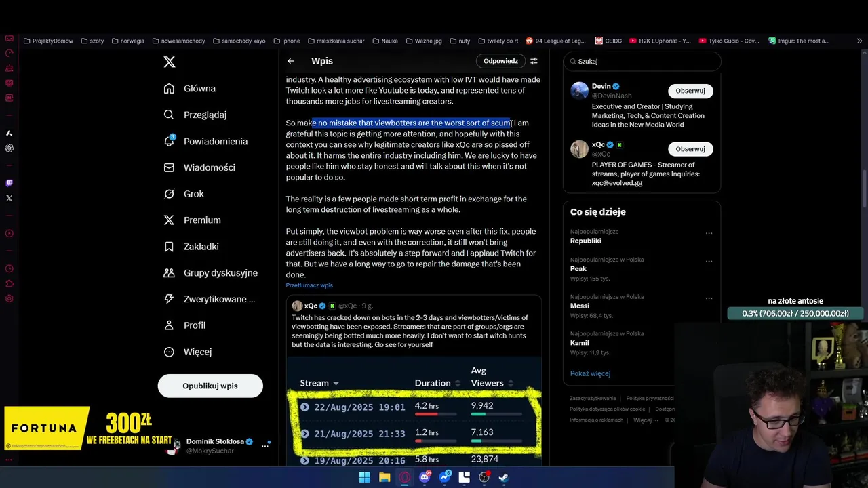
Task: Open Zweryfikowane organizations entry
Action: click(x=210, y=299)
